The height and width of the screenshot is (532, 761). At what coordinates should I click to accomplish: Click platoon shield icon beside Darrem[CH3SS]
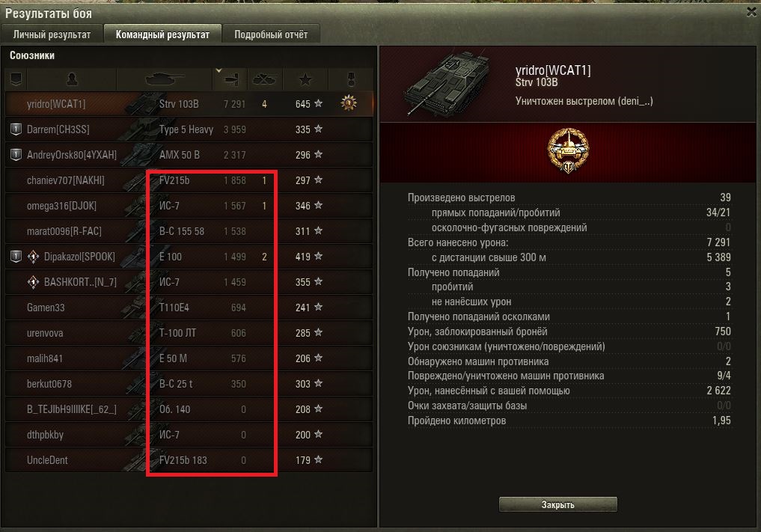click(x=16, y=129)
